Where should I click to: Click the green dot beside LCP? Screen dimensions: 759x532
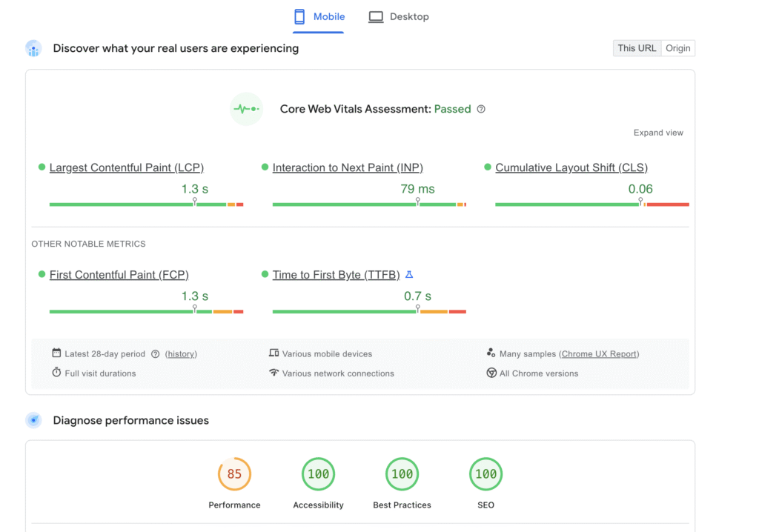(42, 167)
